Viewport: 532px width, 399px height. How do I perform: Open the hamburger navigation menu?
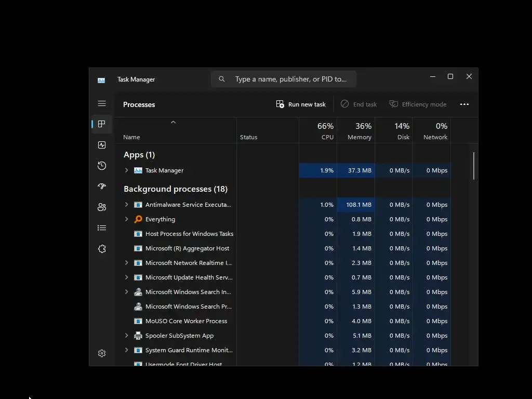pyautogui.click(x=102, y=103)
